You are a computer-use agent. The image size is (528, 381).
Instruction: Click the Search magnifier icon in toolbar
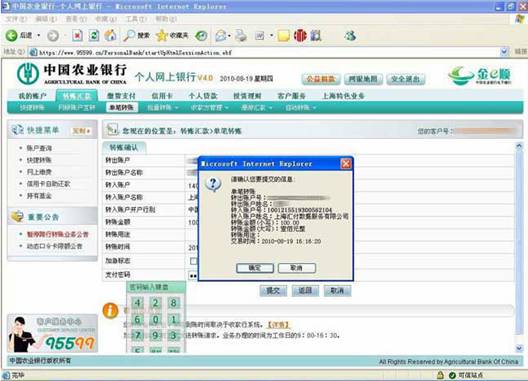coord(129,35)
